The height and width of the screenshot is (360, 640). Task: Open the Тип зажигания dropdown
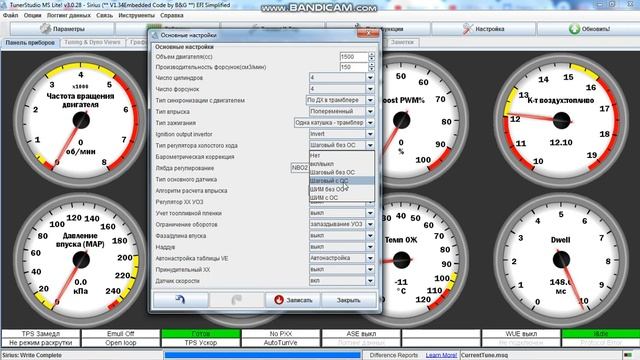[370, 122]
